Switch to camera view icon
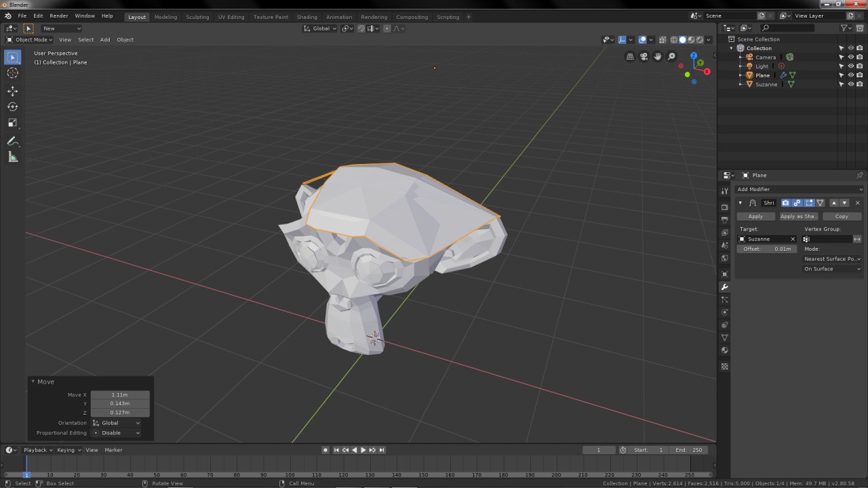The height and width of the screenshot is (488, 868). (644, 56)
